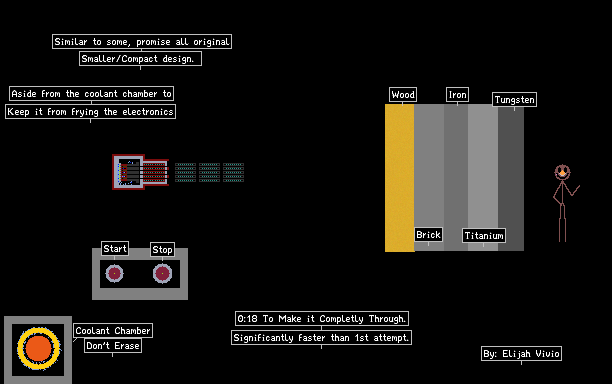612x384 pixels.
Task: Click the Wood sign label
Action: pyautogui.click(x=403, y=95)
